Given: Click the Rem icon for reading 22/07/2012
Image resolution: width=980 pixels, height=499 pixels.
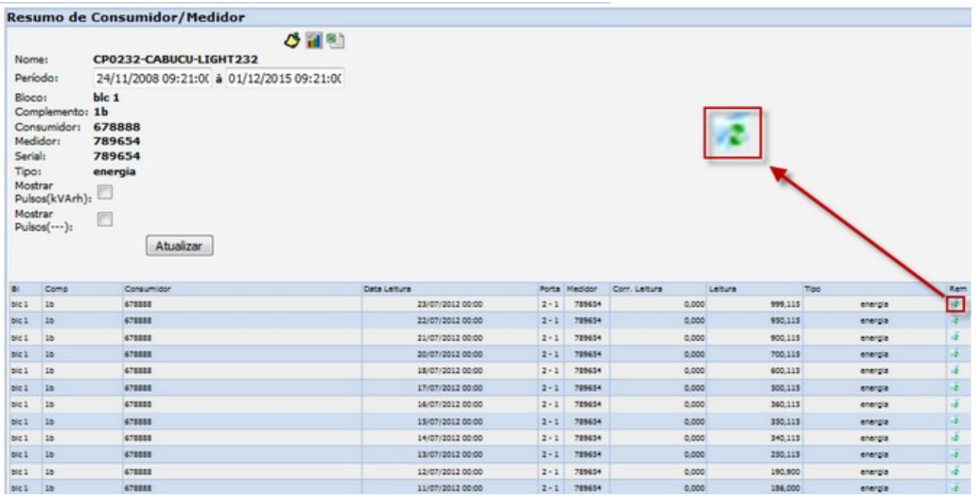Looking at the screenshot, I should tap(955, 321).
